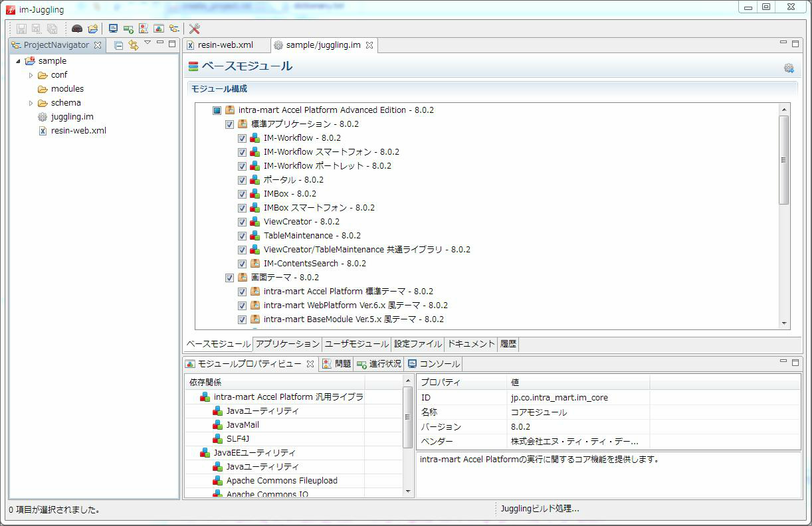Viewport: 812px width, 526px height.
Task: Click the gear icon right of ベースモジュール header
Action: [789, 68]
